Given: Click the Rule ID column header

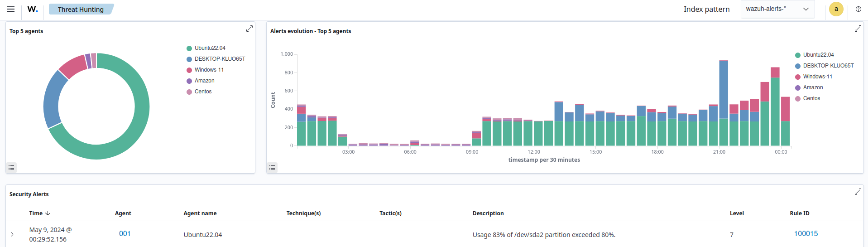Looking at the screenshot, I should (x=799, y=213).
